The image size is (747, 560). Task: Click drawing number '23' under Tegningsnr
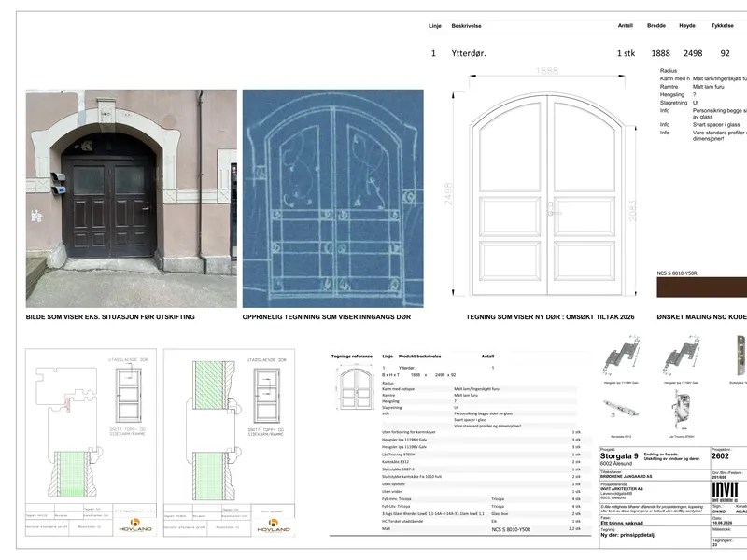click(x=715, y=545)
